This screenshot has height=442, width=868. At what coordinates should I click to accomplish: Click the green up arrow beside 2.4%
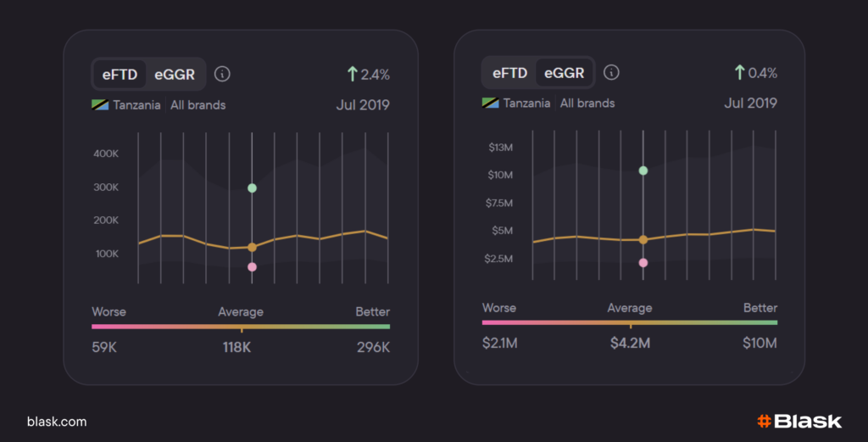pos(352,74)
